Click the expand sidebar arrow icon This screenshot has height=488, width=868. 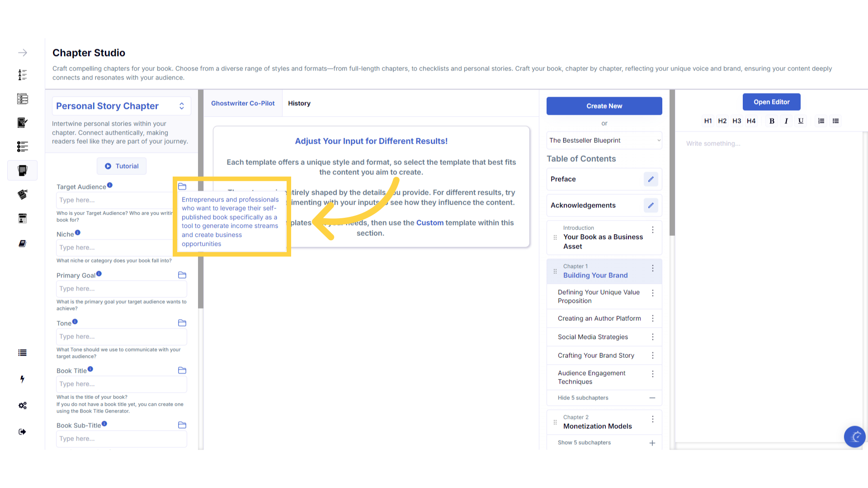(23, 53)
